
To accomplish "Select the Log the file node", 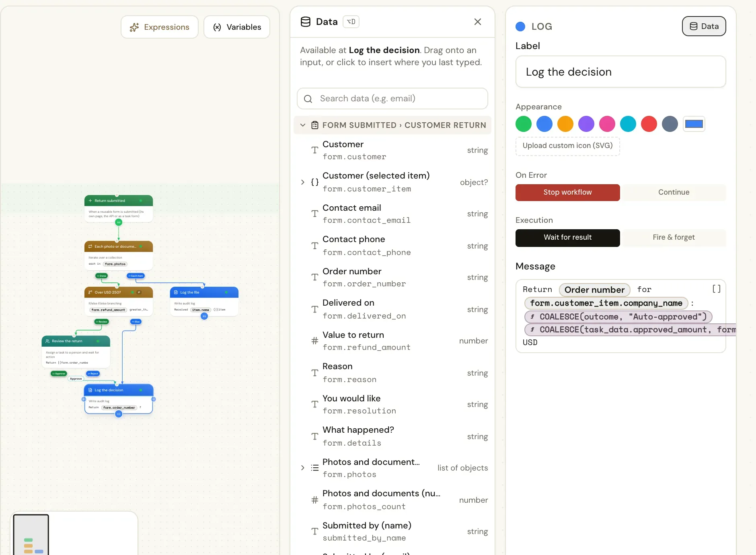I will pyautogui.click(x=204, y=301).
